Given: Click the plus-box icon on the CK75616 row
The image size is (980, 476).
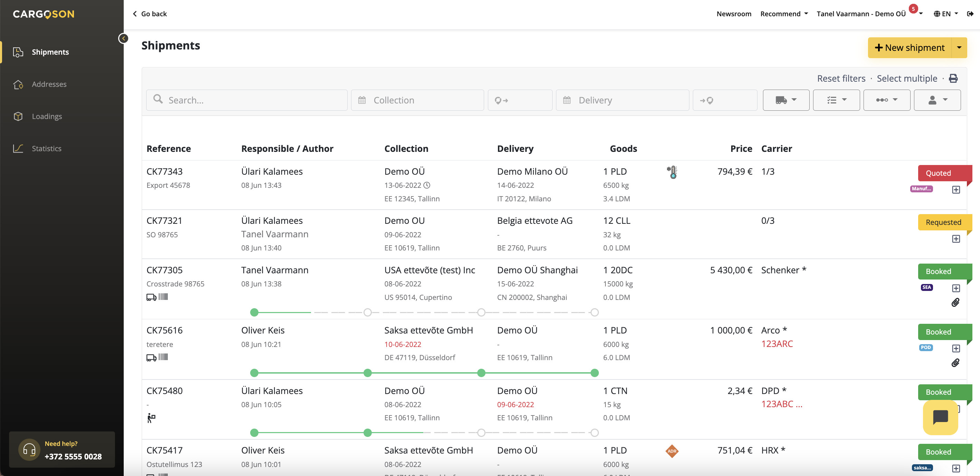Looking at the screenshot, I should tap(956, 348).
